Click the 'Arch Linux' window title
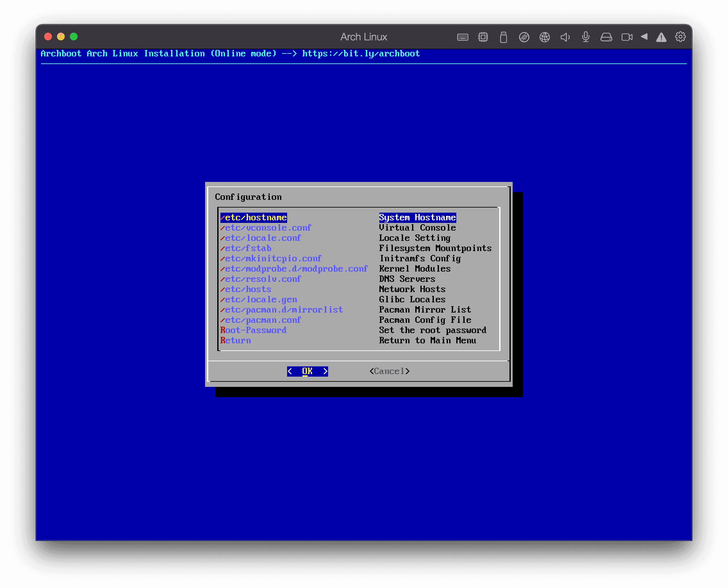728x588 pixels. (364, 37)
